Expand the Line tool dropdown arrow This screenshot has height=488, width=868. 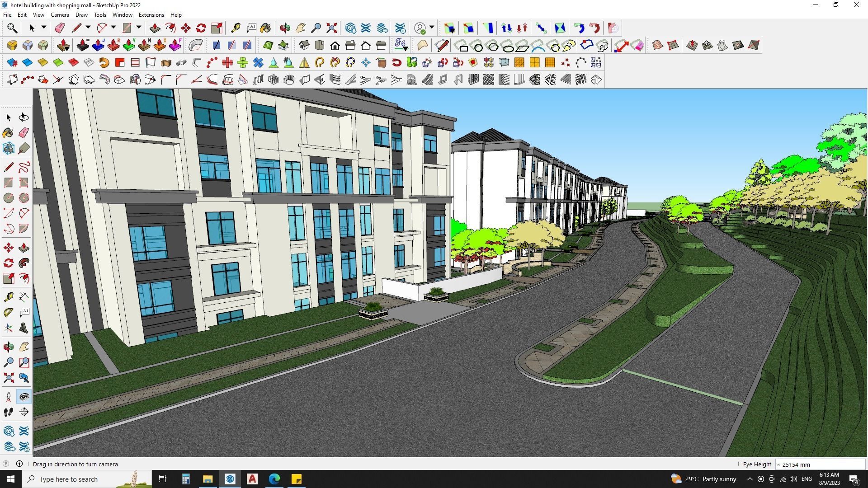88,28
